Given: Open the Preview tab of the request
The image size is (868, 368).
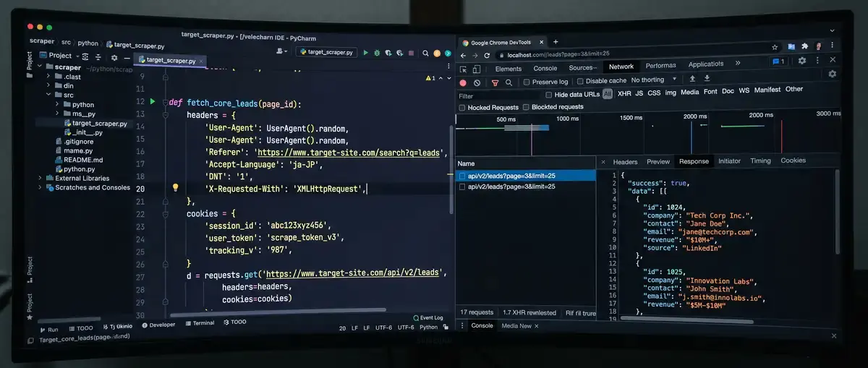Looking at the screenshot, I should (658, 162).
